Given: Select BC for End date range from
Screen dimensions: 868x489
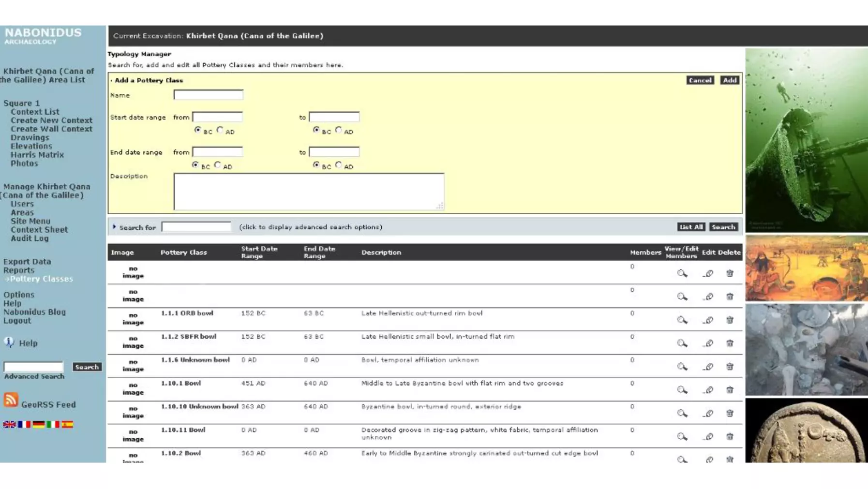Looking at the screenshot, I should point(195,165).
